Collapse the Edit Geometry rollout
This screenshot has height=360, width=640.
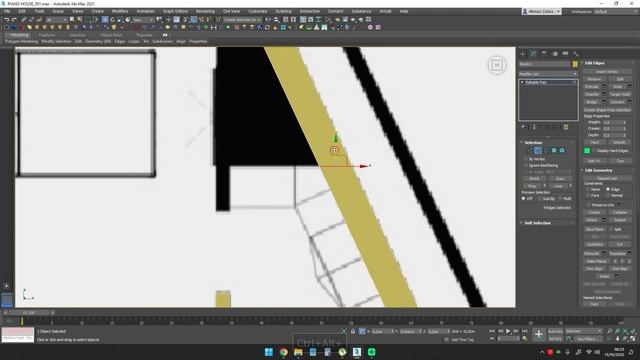(599, 170)
